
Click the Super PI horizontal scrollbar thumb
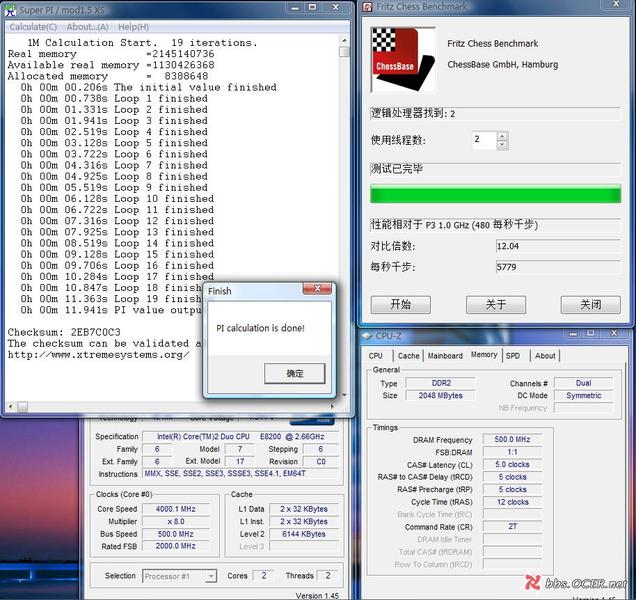(23, 406)
